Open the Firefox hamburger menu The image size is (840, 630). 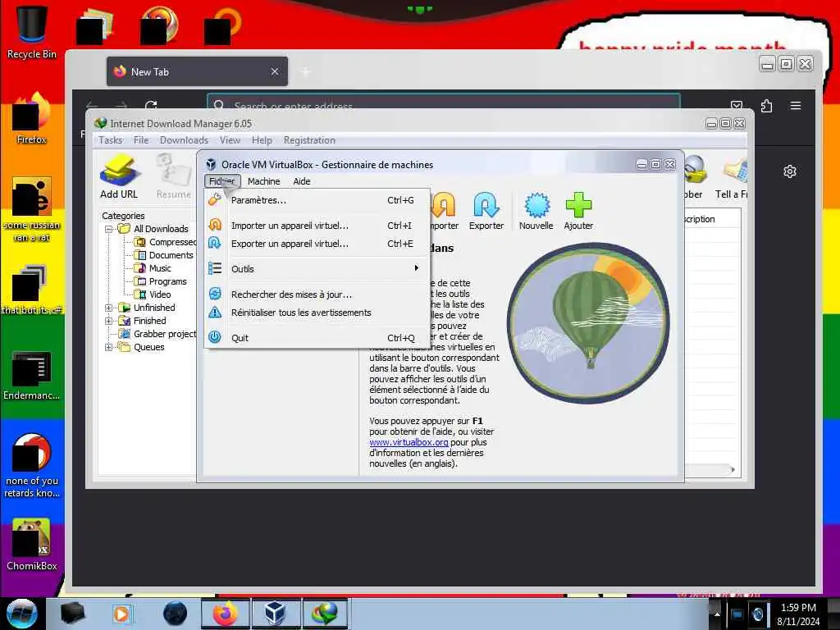click(x=796, y=106)
